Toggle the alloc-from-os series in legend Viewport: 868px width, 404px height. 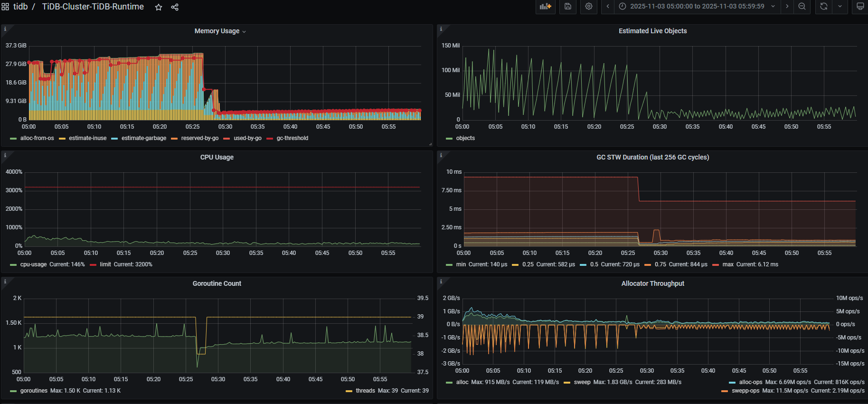37,138
